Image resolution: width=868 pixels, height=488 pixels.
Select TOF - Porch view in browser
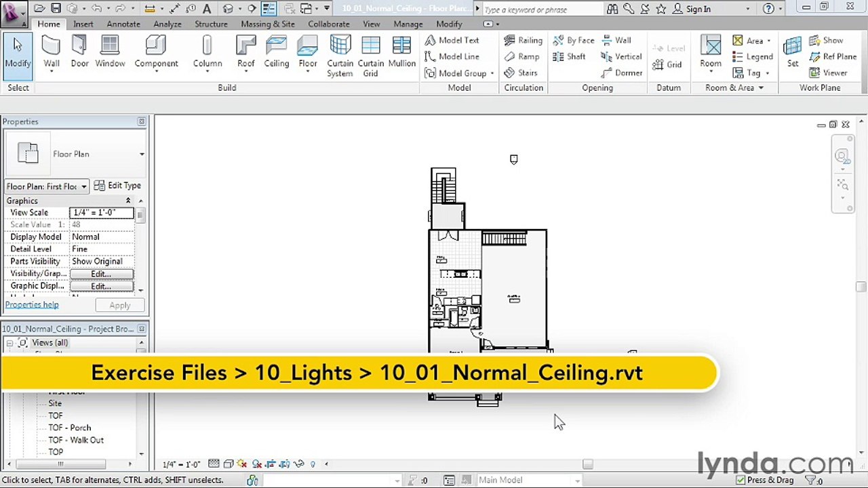point(69,428)
